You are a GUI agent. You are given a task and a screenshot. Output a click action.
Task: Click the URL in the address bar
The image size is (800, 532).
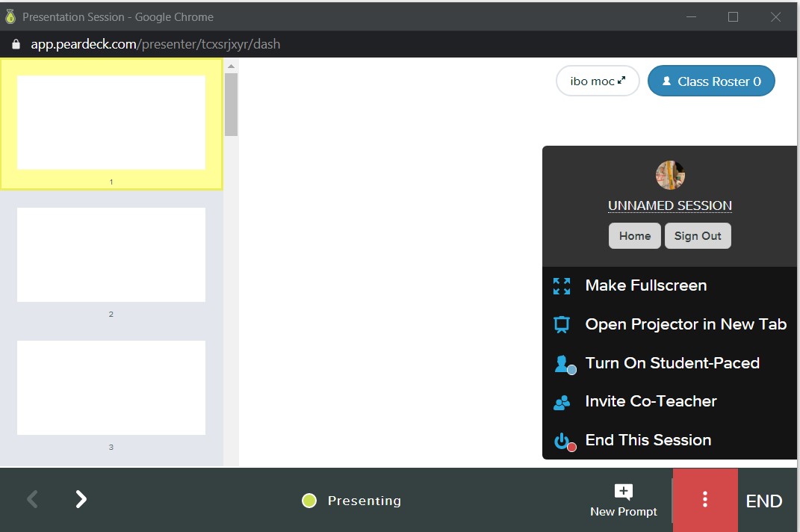point(155,44)
